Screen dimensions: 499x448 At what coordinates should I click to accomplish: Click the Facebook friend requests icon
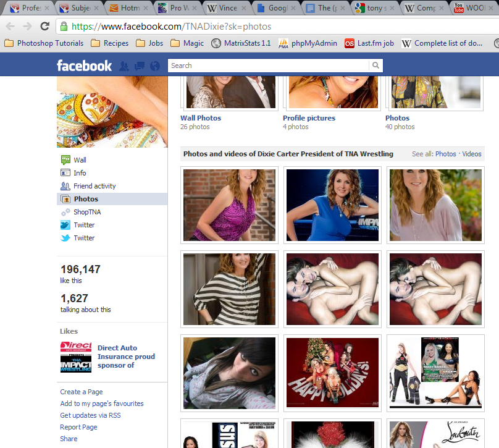pyautogui.click(x=124, y=66)
